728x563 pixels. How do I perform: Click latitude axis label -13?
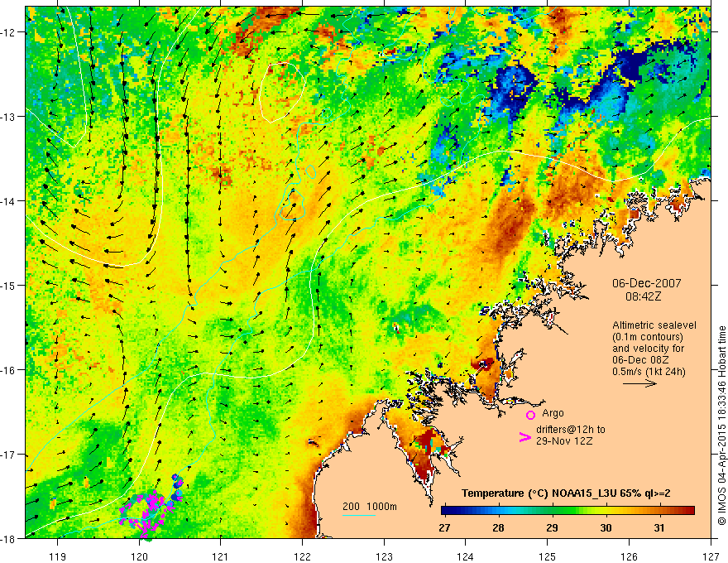(x=8, y=117)
